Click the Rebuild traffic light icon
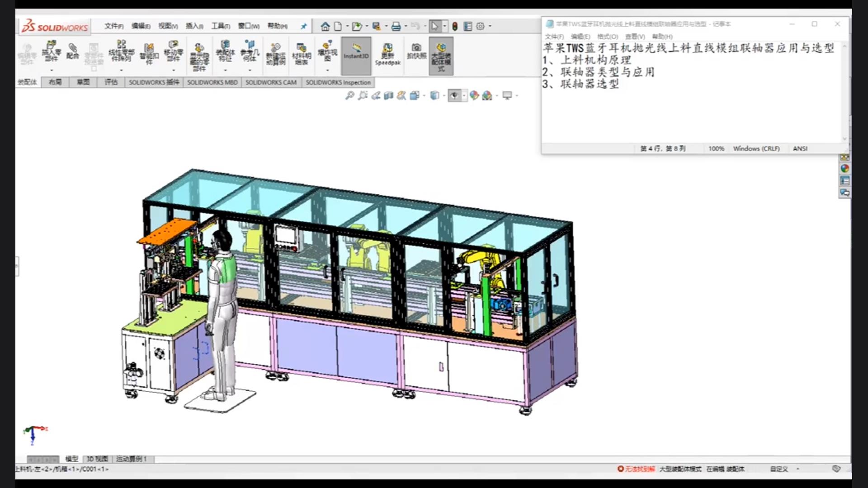The height and width of the screenshot is (488, 868). point(455,26)
